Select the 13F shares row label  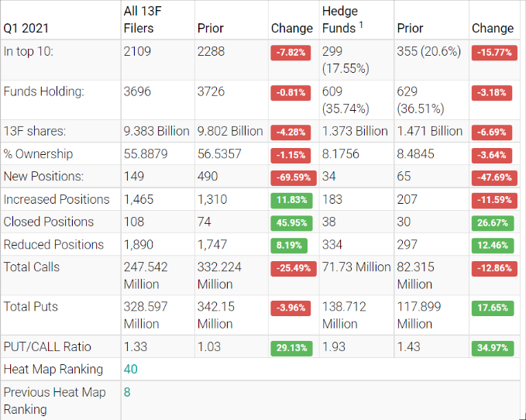(35, 131)
